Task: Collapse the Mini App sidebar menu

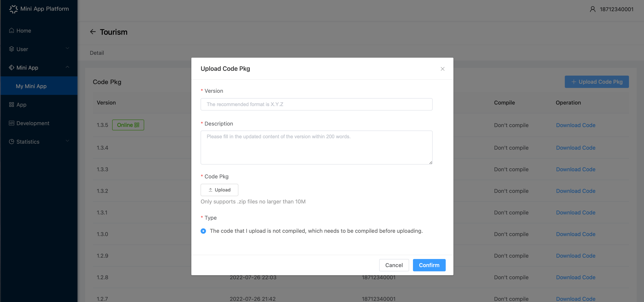Action: coord(39,67)
